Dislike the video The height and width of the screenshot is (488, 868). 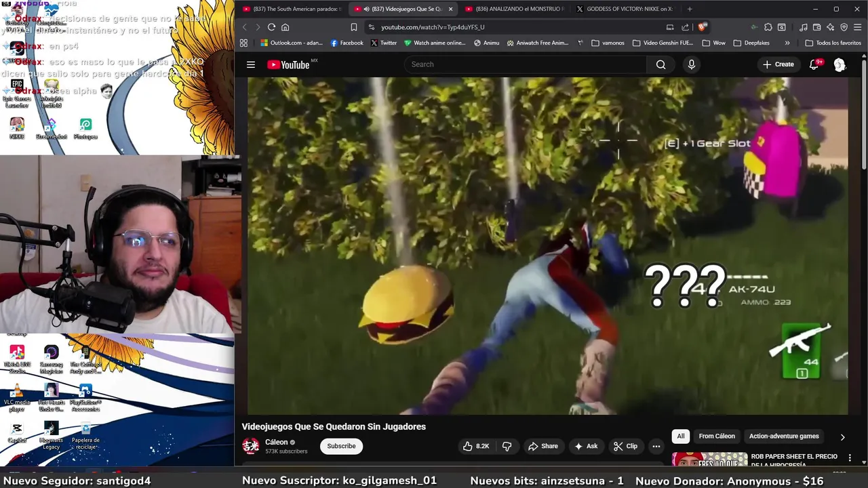507,446
